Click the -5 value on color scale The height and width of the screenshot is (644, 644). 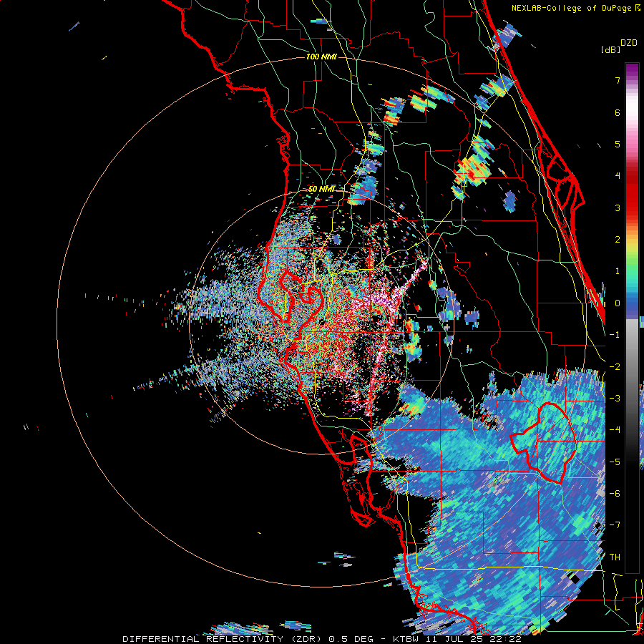[615, 462]
